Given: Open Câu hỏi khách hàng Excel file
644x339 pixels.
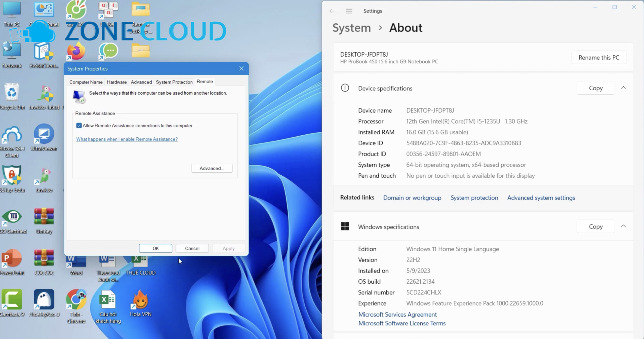Looking at the screenshot, I should pyautogui.click(x=108, y=307).
